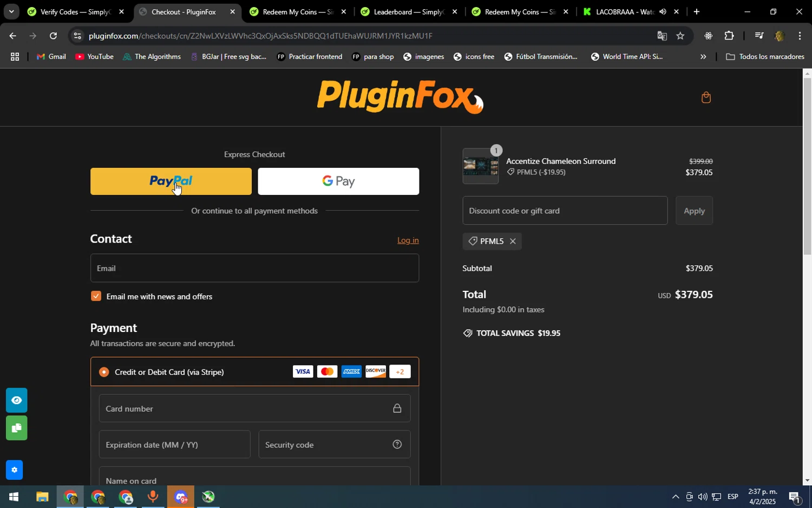
Task: Click the Accentize Chameleon Surround product thumbnail
Action: pos(481,166)
